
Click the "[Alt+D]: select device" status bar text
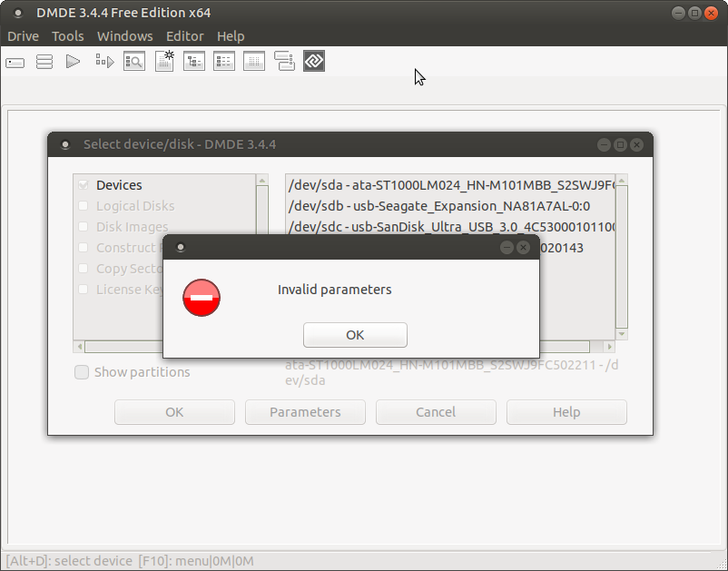[69, 561]
